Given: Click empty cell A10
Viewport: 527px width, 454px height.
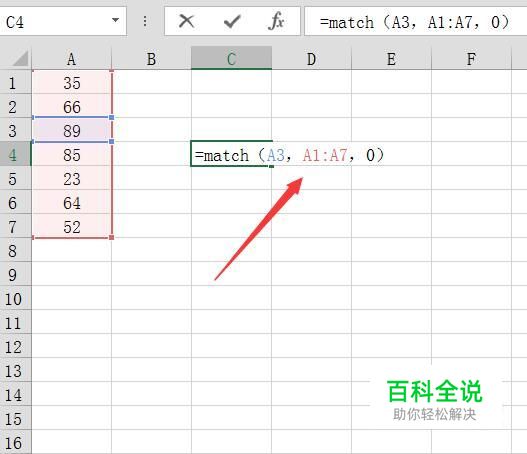Looking at the screenshot, I should pyautogui.click(x=72, y=298).
